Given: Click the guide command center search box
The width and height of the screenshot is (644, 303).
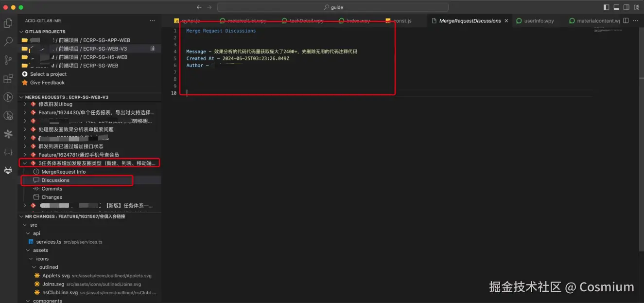Looking at the screenshot, I should tap(333, 7).
